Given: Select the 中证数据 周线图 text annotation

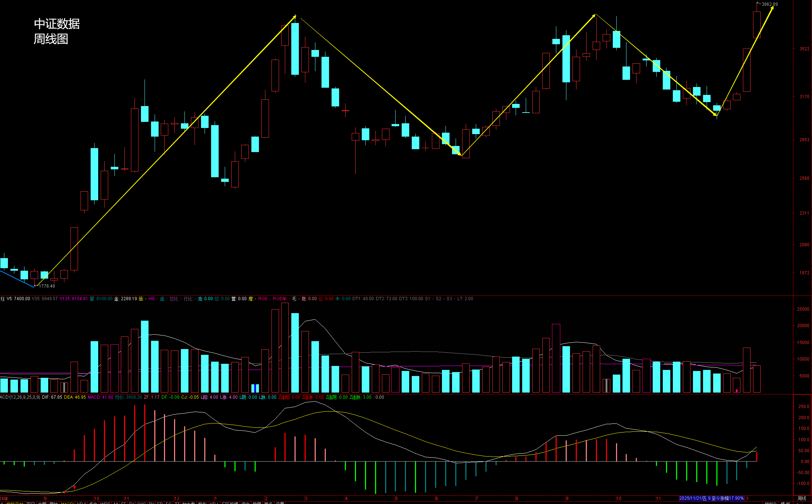Looking at the screenshot, I should [57, 31].
